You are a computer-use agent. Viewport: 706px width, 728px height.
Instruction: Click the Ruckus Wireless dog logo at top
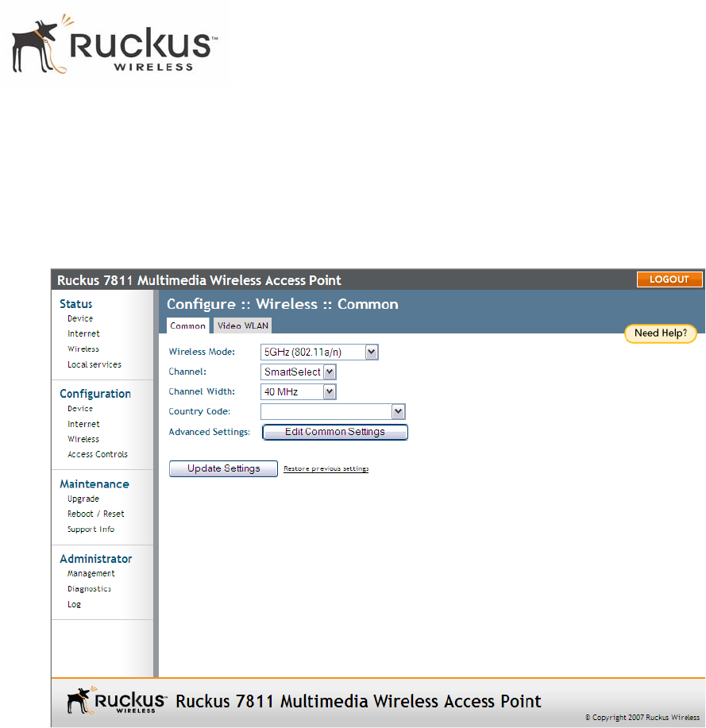click(x=114, y=44)
